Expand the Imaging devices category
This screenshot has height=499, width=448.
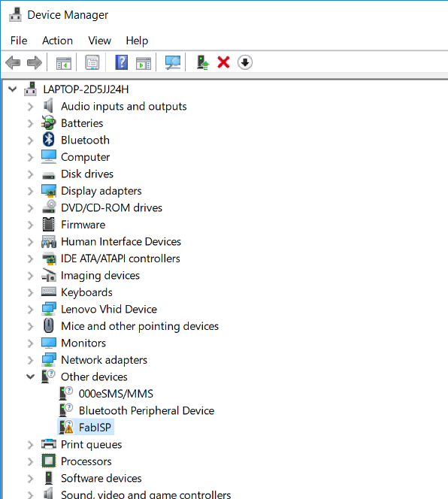point(30,275)
